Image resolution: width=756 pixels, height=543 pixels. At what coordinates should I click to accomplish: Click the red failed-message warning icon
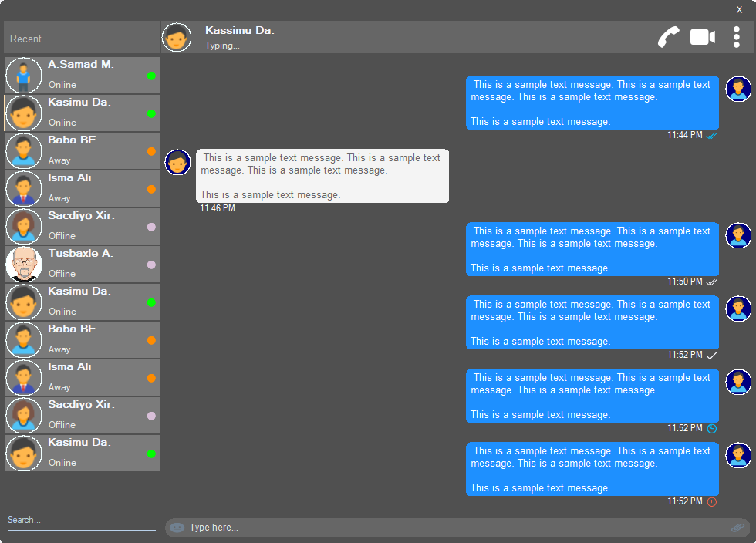point(711,502)
